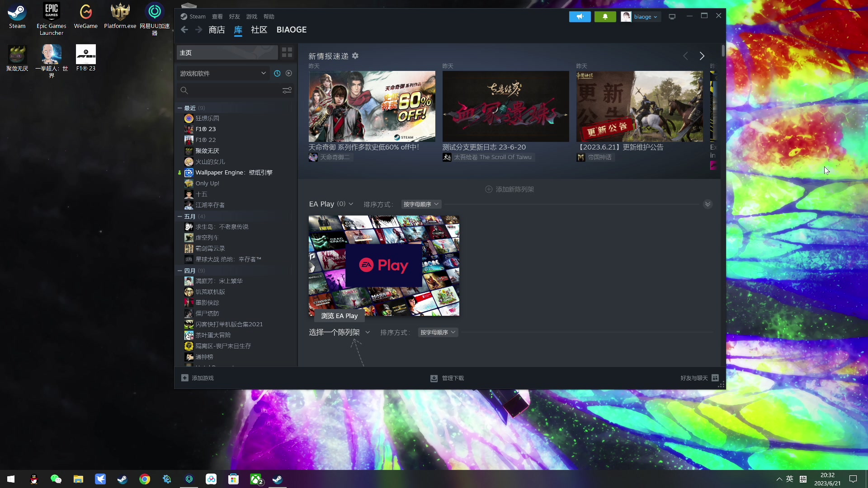Open the 查看 menu
Image resolution: width=868 pixels, height=488 pixels.
[x=217, y=17]
